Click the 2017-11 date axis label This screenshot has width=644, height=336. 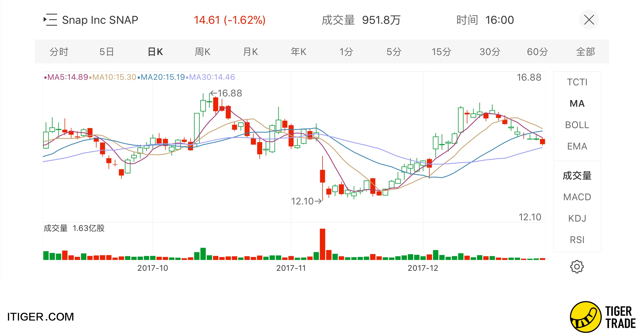click(291, 268)
